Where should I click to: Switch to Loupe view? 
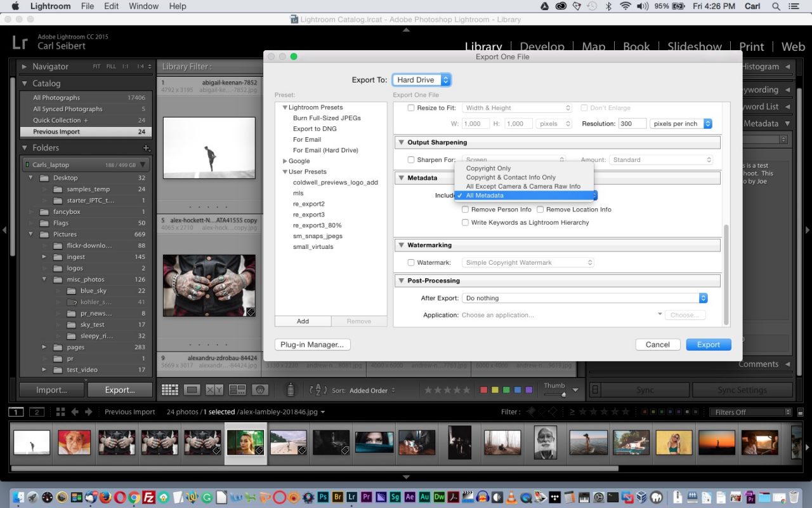[191, 389]
